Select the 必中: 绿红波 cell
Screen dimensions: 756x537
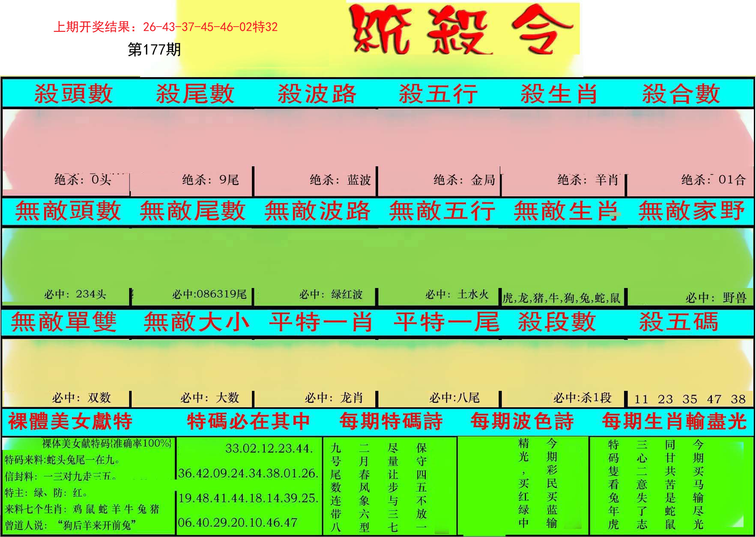pos(331,294)
